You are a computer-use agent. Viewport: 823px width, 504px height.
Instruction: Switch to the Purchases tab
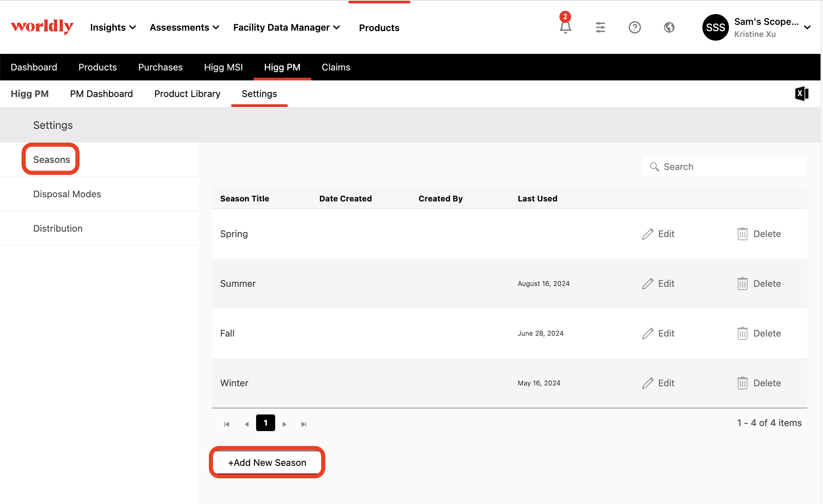160,67
